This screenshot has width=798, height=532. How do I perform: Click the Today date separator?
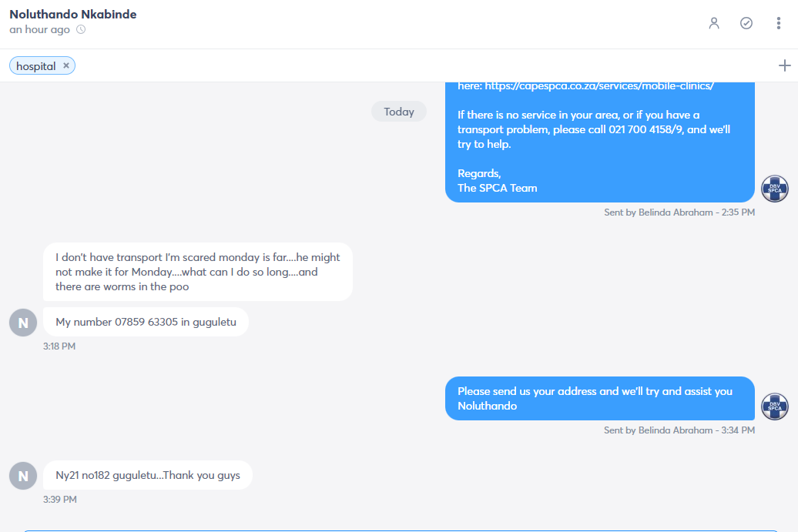[x=398, y=112]
